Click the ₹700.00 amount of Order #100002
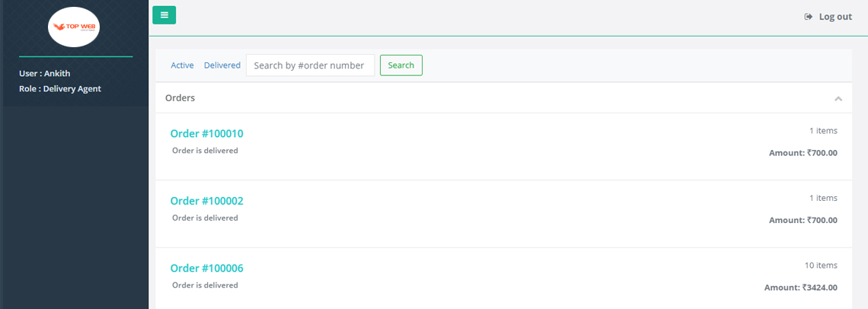The width and height of the screenshot is (868, 309). 822,221
